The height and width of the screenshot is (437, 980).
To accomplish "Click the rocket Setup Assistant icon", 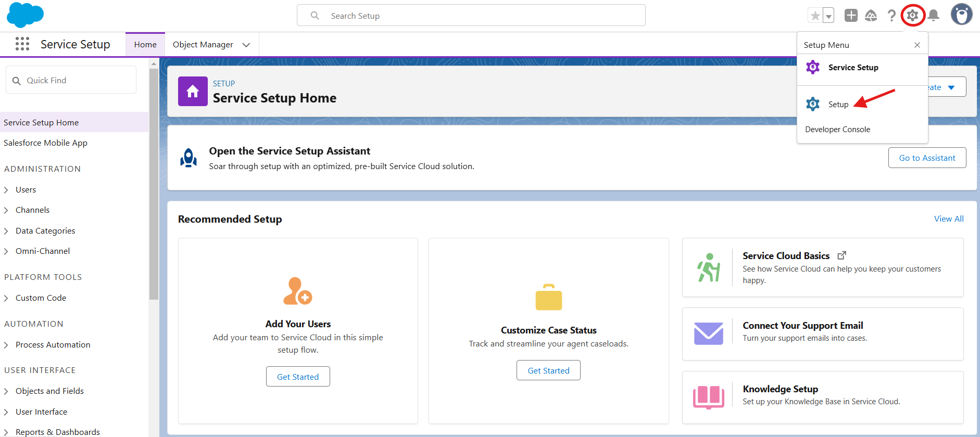I will coord(189,158).
